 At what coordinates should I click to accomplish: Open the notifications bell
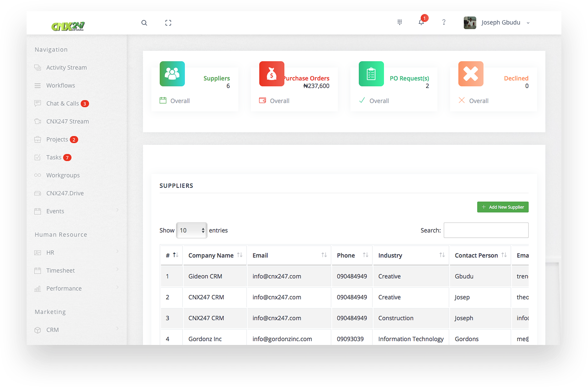[x=421, y=22]
